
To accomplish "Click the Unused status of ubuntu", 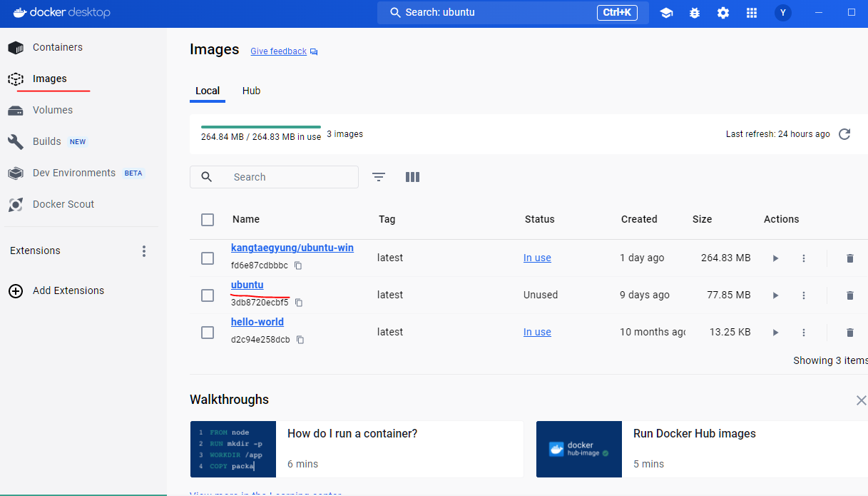I will pos(541,295).
